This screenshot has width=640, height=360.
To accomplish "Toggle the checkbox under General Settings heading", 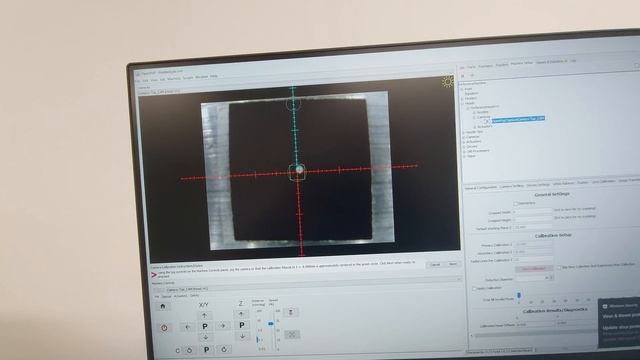I will 516,203.
